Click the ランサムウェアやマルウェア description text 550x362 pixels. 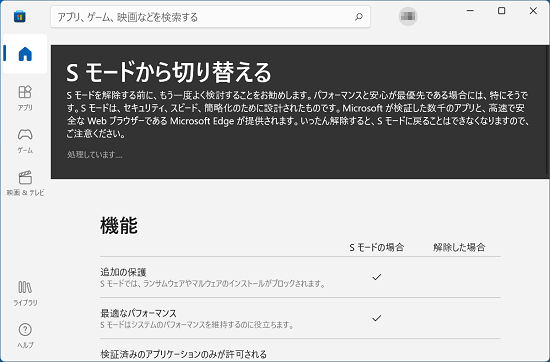click(213, 283)
